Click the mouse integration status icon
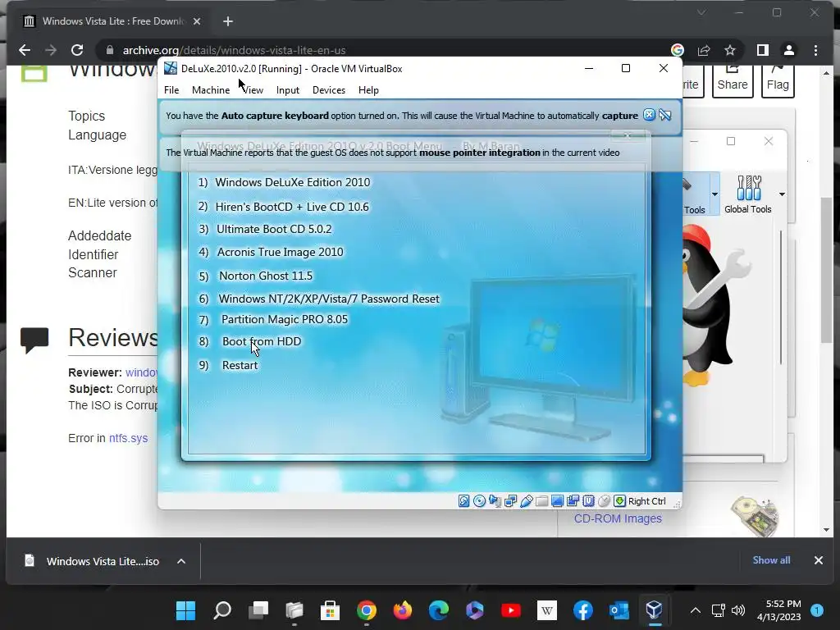This screenshot has height=630, width=840. point(605,501)
